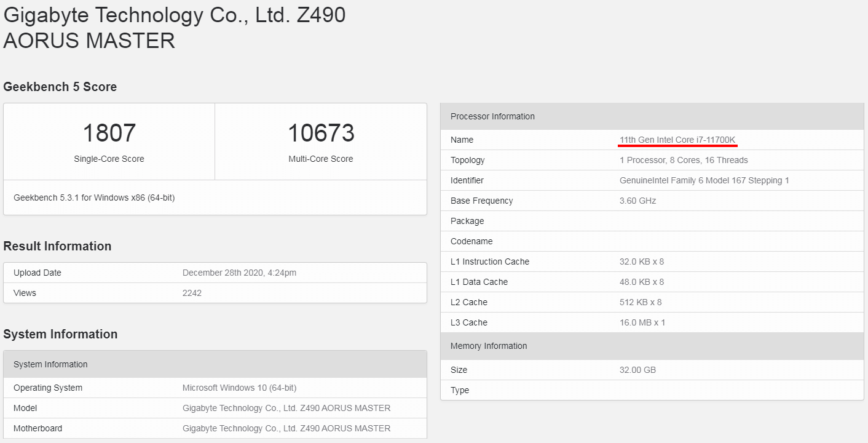Viewport: 868px width, 443px height.
Task: Click the processor name link 11th Gen Intel Core i7-11700K
Action: [677, 140]
